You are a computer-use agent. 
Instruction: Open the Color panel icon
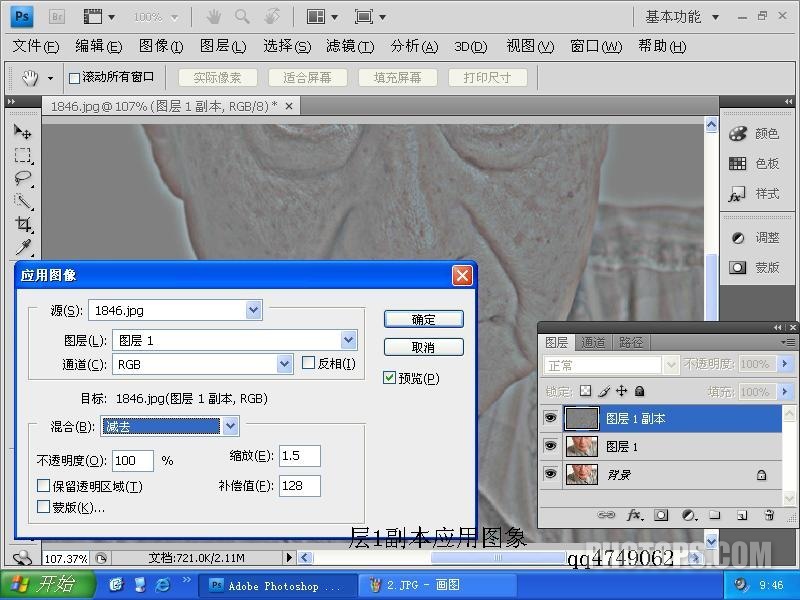click(738, 134)
